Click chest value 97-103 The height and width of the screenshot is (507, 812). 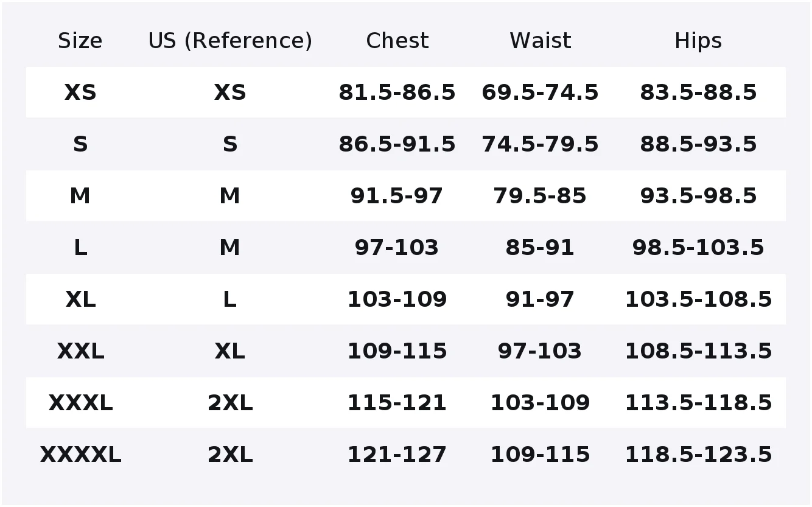(397, 248)
